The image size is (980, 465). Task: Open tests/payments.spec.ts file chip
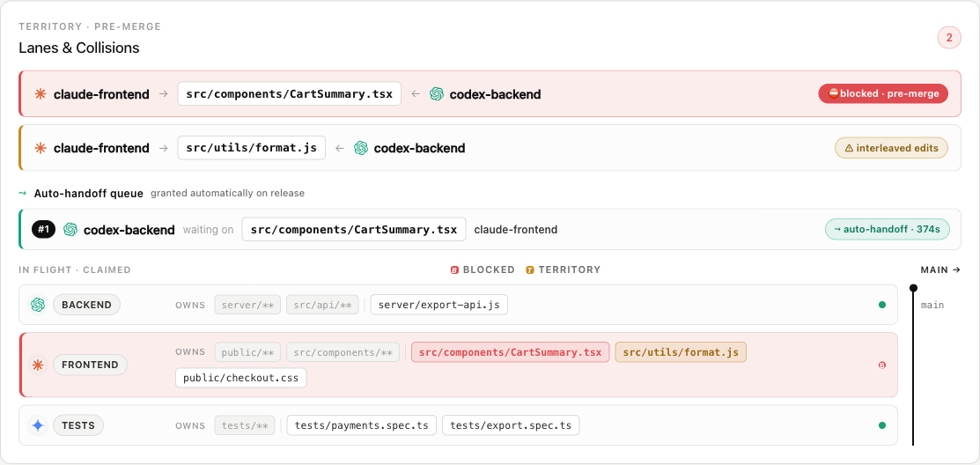361,425
